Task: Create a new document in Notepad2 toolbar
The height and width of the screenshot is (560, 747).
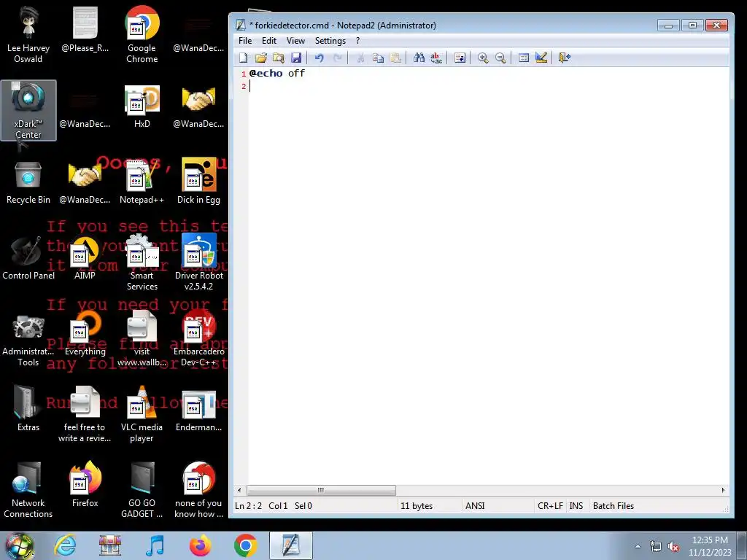Action: tap(244, 58)
